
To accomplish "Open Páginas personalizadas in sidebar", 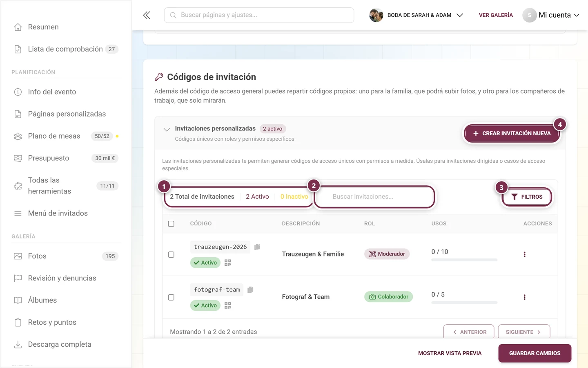I will [x=66, y=114].
